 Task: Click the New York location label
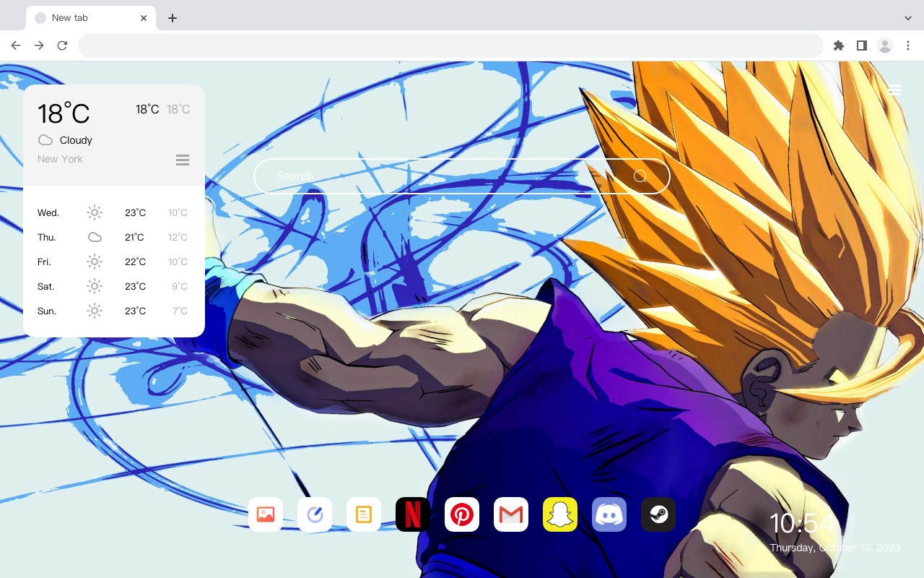[60, 159]
